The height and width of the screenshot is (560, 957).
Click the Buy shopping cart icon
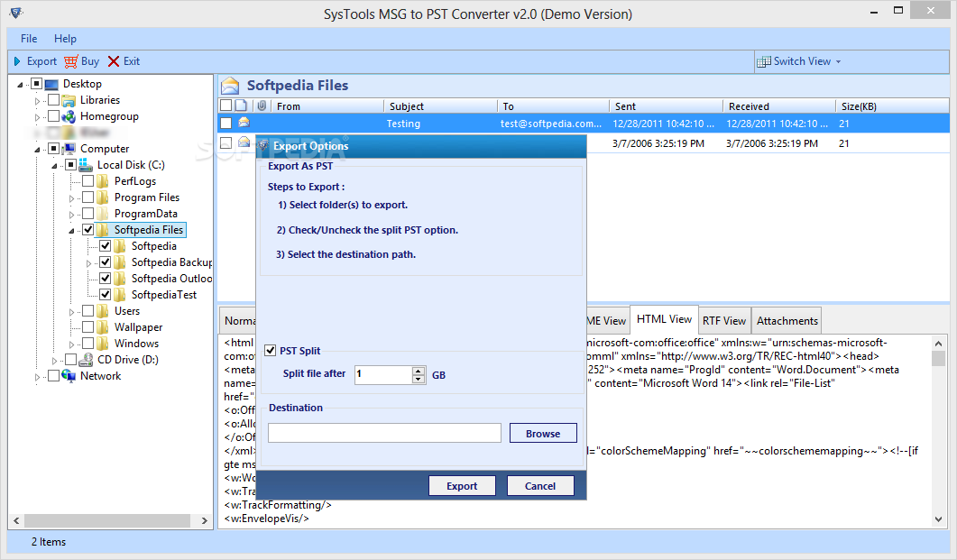[70, 61]
